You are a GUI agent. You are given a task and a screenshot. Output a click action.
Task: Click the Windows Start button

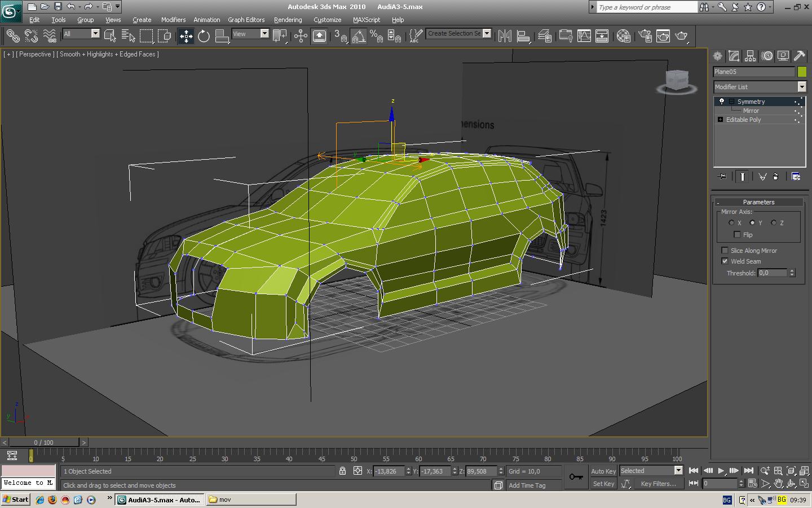(x=16, y=500)
